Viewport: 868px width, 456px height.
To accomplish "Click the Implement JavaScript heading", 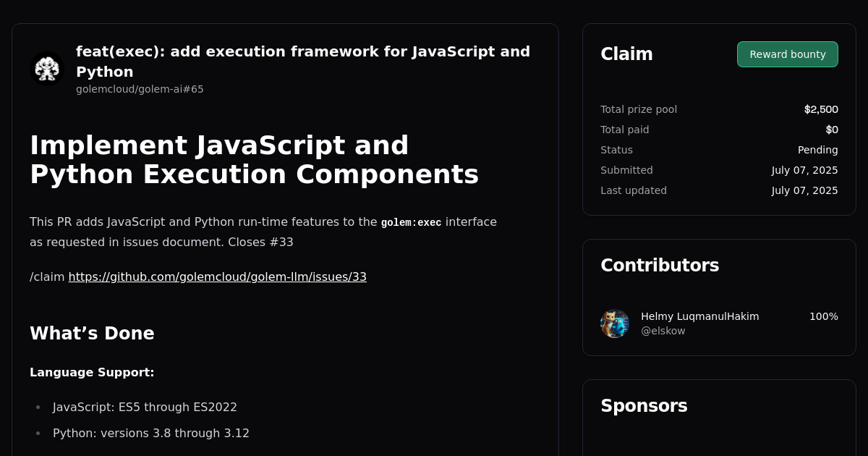I will (254, 160).
